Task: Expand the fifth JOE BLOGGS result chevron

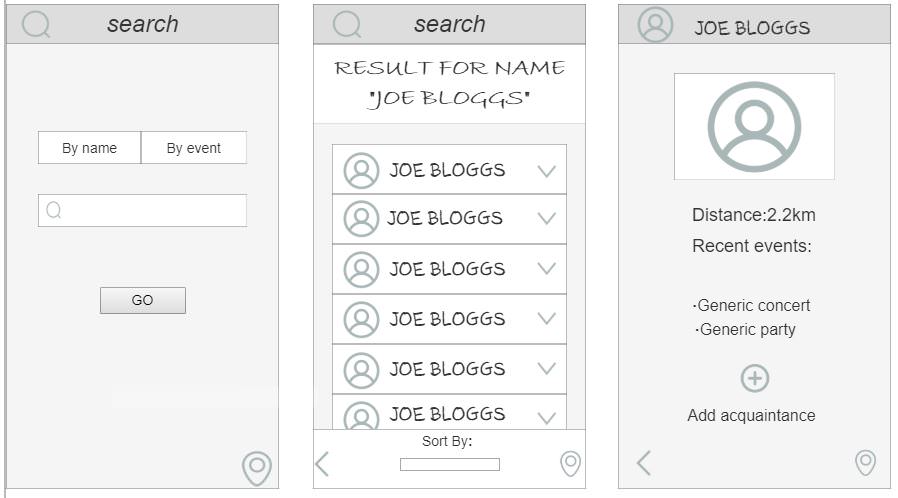Action: (547, 369)
